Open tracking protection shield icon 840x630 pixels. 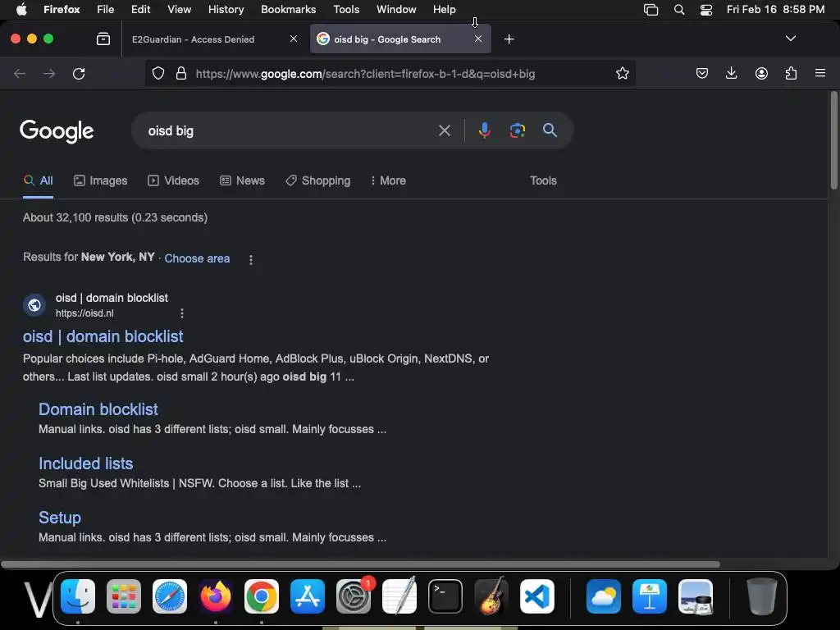[158, 73]
